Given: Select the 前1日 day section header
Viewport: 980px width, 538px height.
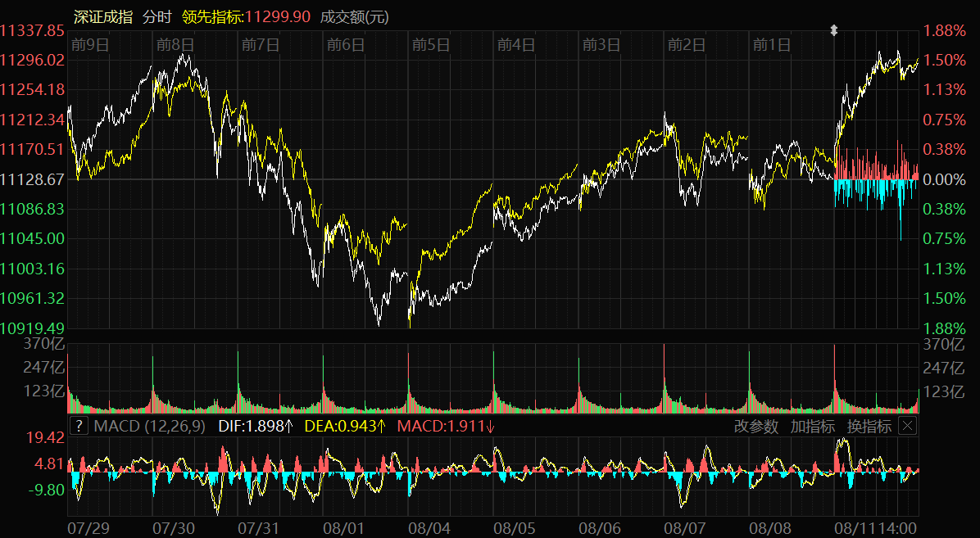Looking at the screenshot, I should pos(772,45).
